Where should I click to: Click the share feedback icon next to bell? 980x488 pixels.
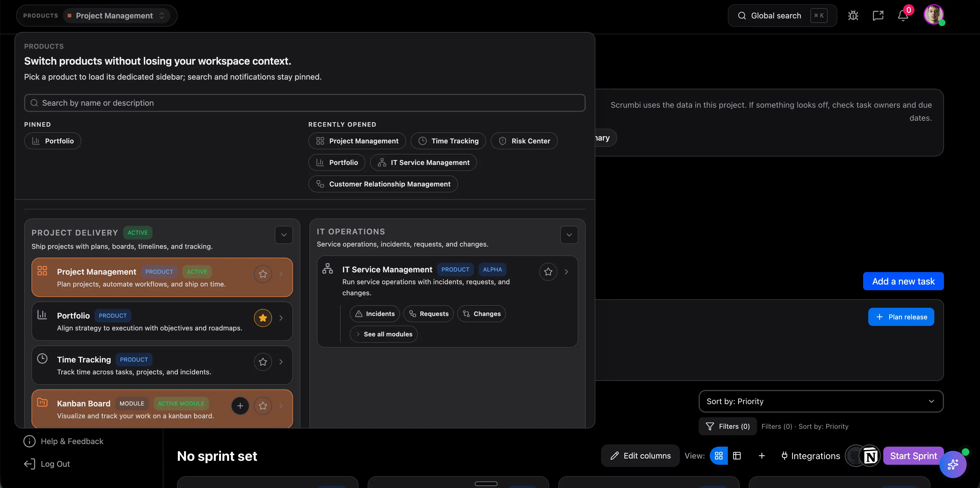pos(878,16)
